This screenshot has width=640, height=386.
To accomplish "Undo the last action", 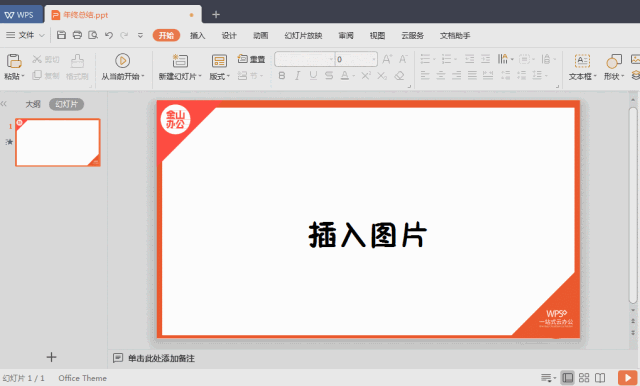I will 109,35.
